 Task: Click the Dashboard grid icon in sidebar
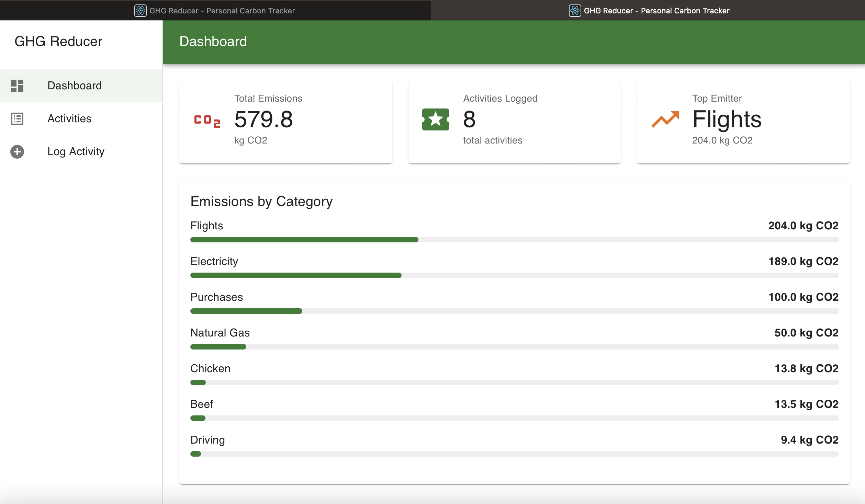[17, 86]
